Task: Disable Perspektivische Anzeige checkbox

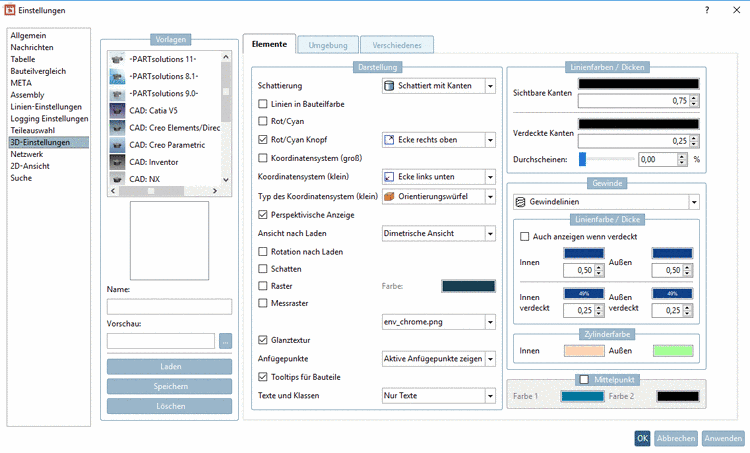Action: (263, 215)
